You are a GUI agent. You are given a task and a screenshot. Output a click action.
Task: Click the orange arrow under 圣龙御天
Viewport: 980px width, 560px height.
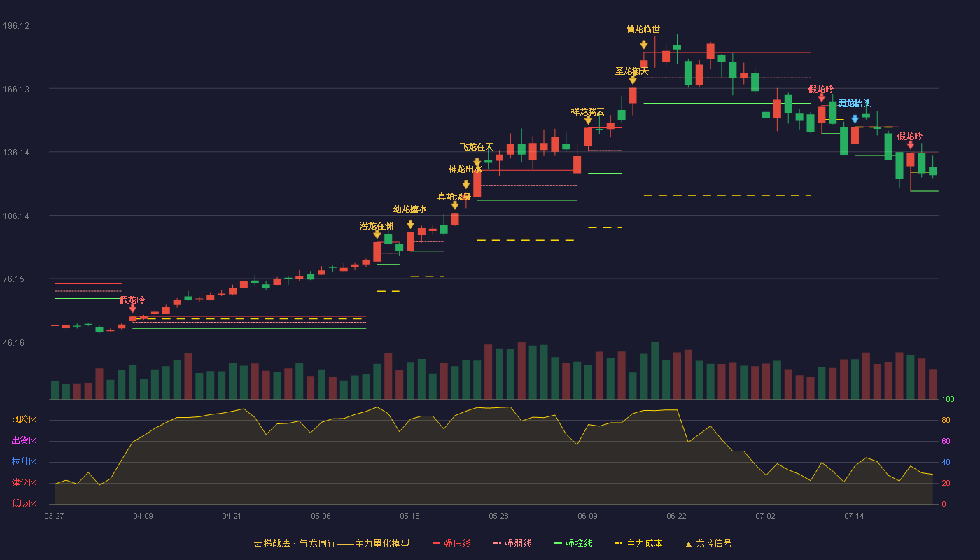coord(633,80)
